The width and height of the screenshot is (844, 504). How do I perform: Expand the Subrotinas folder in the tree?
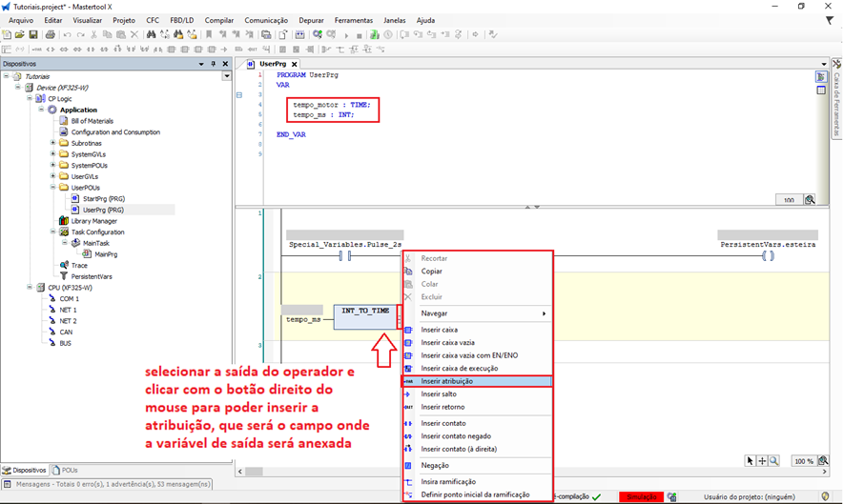[52, 144]
